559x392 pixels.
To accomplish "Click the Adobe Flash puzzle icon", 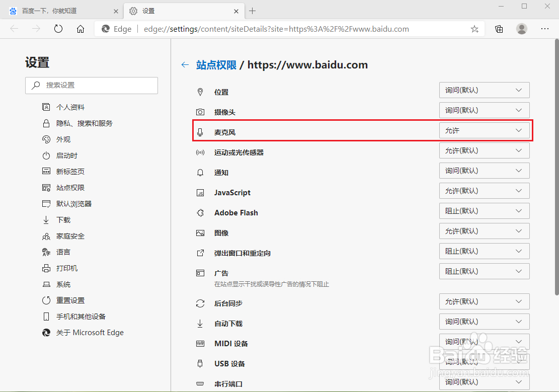I will click(200, 213).
